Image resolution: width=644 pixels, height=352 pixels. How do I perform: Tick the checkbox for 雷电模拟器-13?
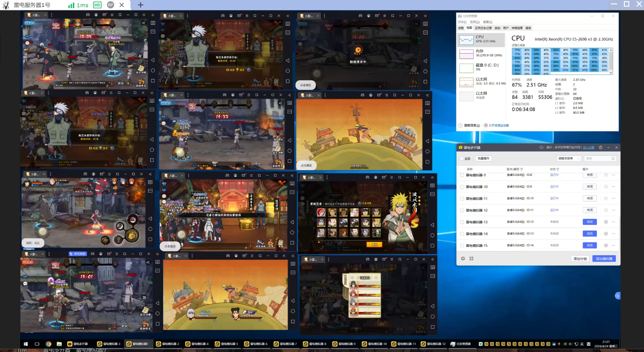click(462, 222)
